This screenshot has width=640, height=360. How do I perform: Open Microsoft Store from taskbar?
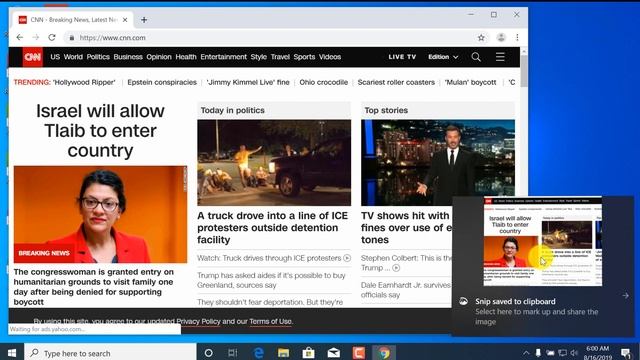coord(309,353)
